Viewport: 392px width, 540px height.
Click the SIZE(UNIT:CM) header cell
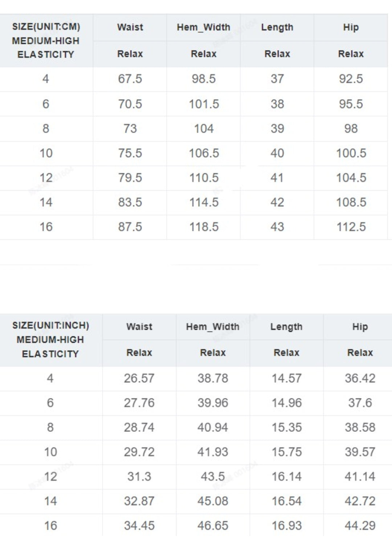46,40
